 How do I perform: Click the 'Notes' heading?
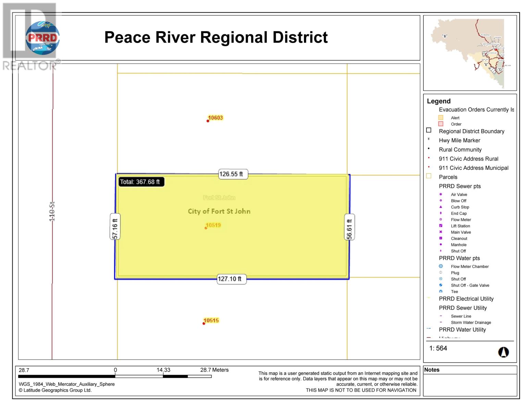[432, 370]
